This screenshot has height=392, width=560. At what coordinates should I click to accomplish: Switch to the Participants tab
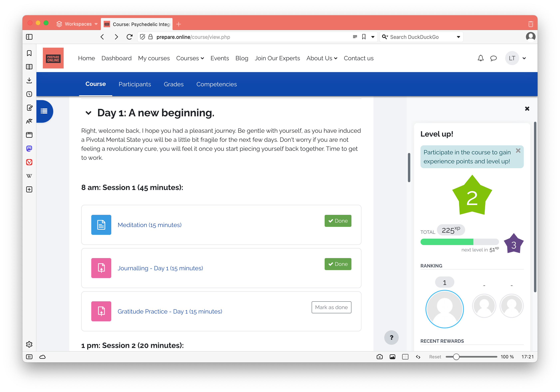tap(135, 84)
